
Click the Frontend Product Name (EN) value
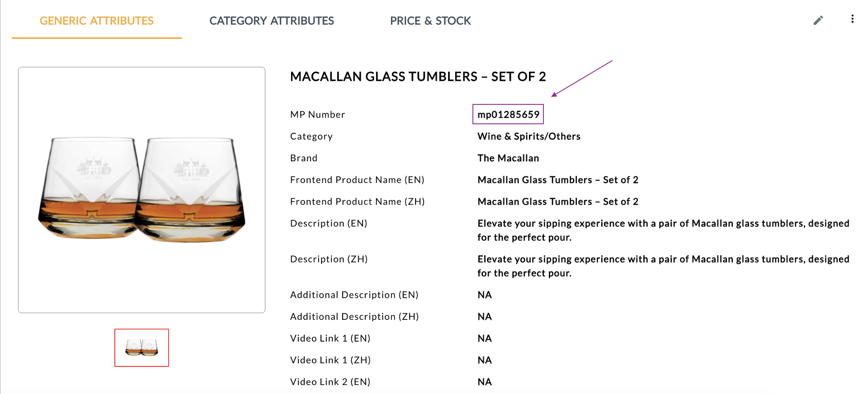coord(557,180)
